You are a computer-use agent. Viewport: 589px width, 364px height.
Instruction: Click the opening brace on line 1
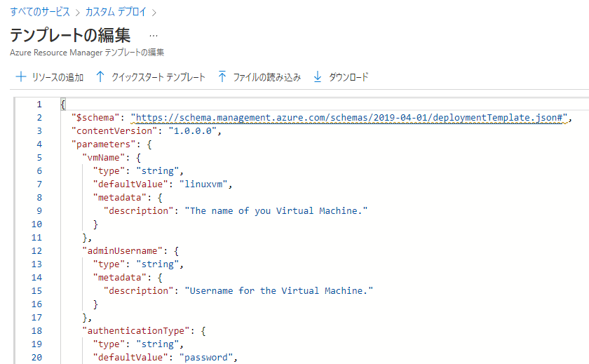pyautogui.click(x=63, y=104)
